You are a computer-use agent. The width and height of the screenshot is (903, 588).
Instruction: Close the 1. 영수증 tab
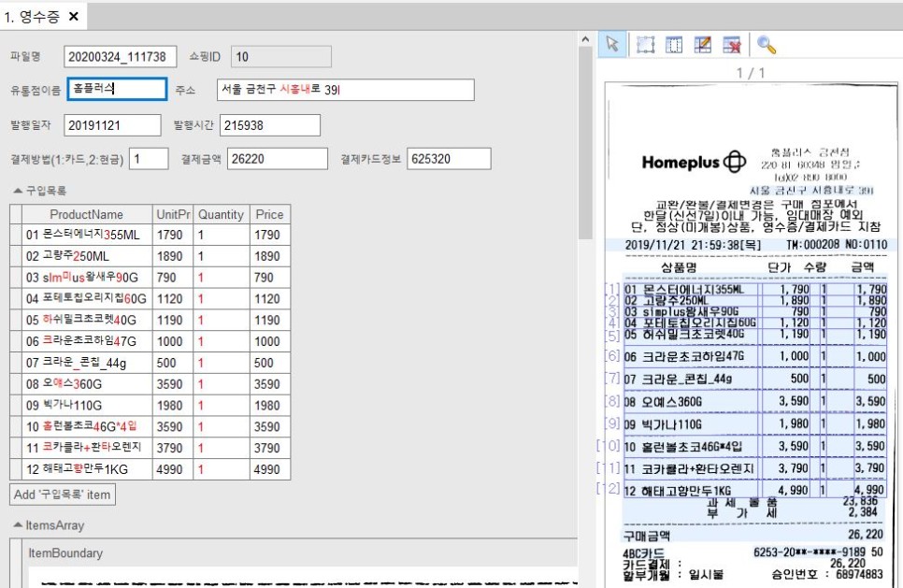(x=74, y=16)
